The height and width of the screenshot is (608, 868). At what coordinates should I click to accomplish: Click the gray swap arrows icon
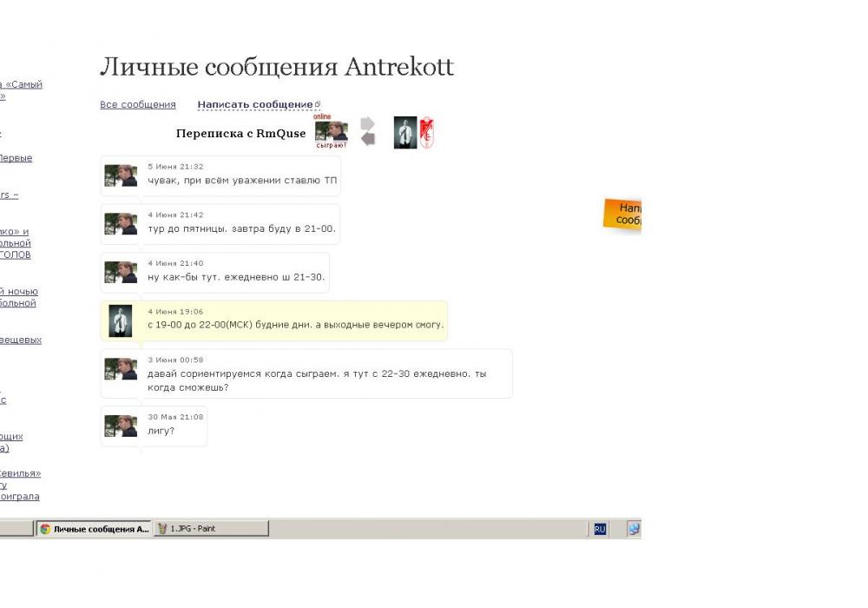point(367,132)
